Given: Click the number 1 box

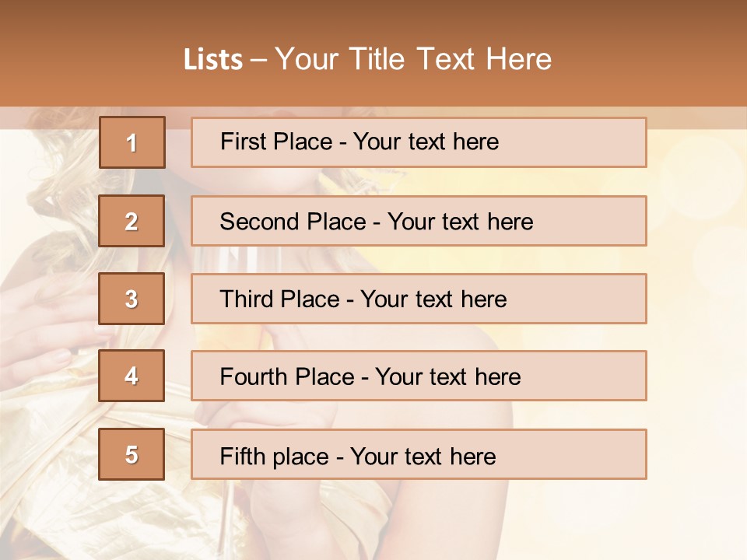Looking at the screenshot, I should click(x=132, y=142).
